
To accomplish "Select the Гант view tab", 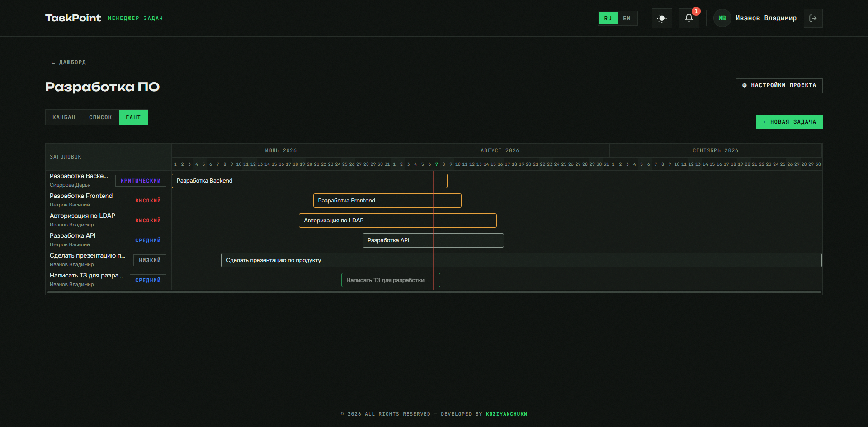I will 133,117.
